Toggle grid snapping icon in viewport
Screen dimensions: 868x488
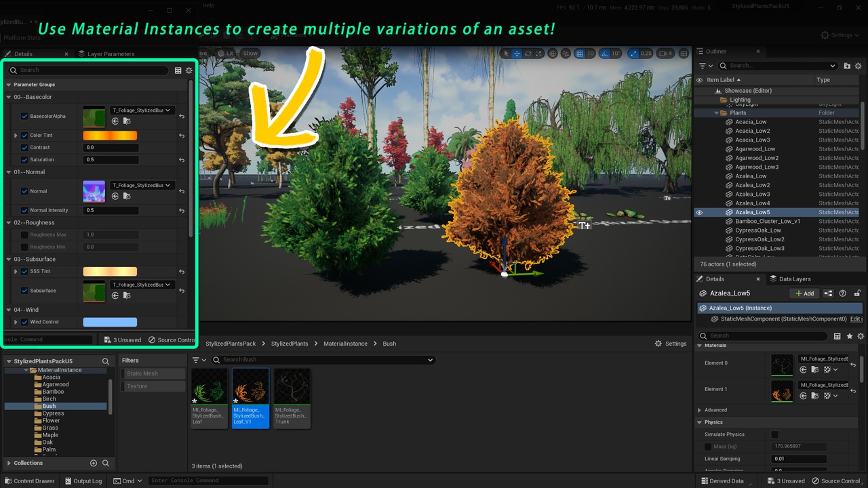[x=580, y=54]
